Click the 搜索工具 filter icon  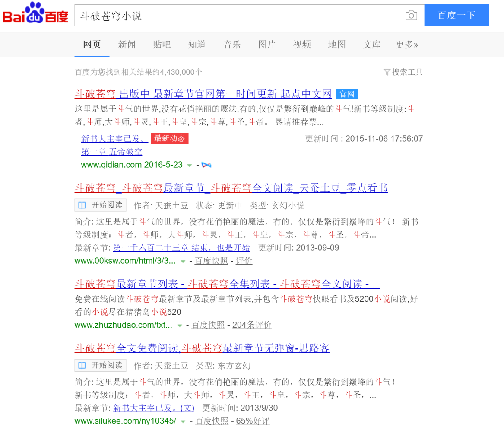tap(387, 72)
